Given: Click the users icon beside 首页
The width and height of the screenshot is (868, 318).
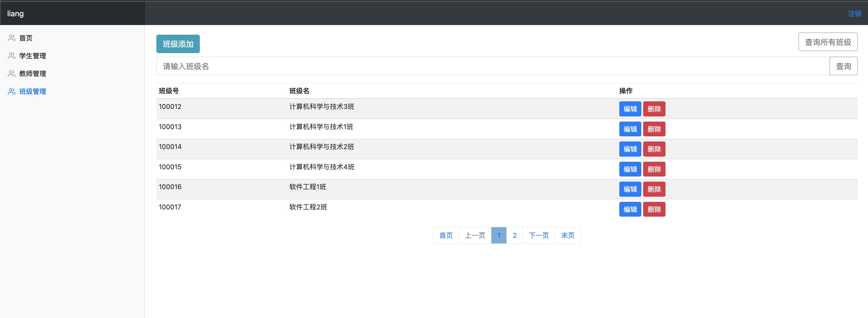Looking at the screenshot, I should [12, 38].
